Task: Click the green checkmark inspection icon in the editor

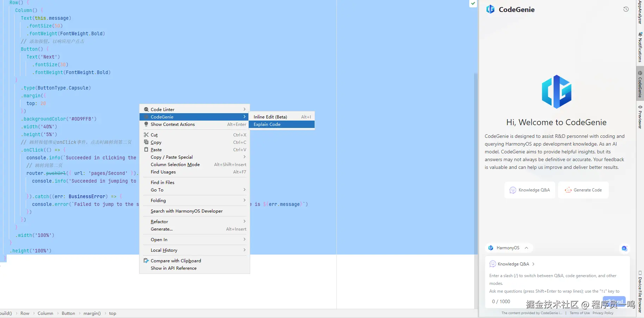Action: (473, 4)
